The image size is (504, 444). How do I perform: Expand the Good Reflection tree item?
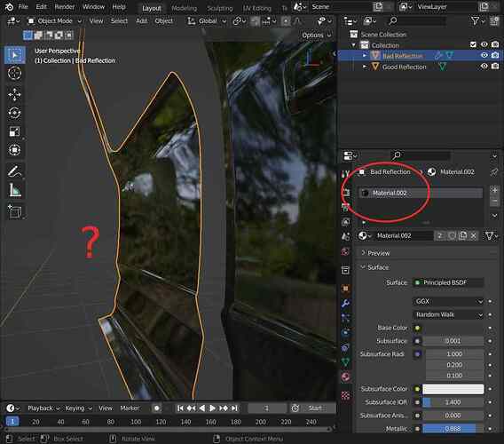coord(365,67)
